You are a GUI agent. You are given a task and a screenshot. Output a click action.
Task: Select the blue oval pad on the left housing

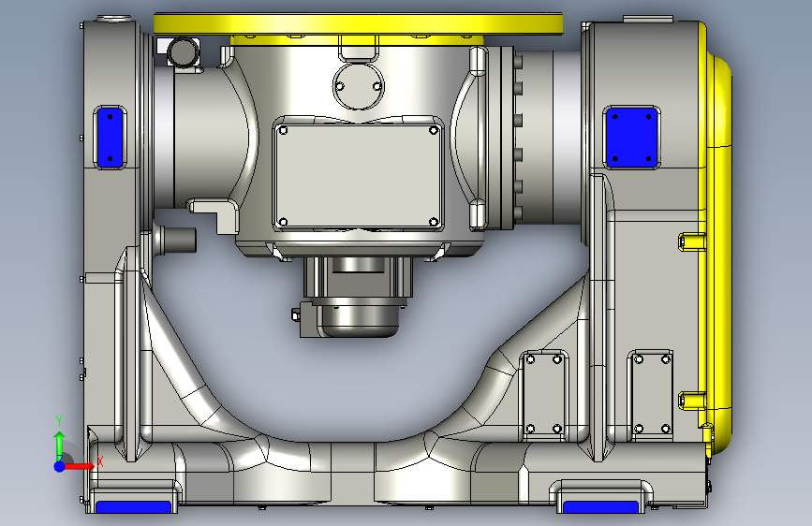110,138
